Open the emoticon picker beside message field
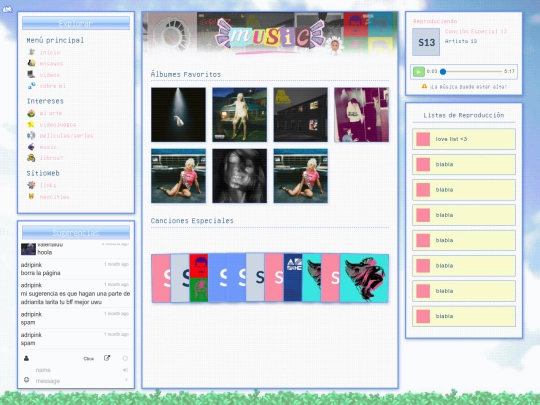The height and width of the screenshot is (405, 540). pyautogui.click(x=27, y=380)
